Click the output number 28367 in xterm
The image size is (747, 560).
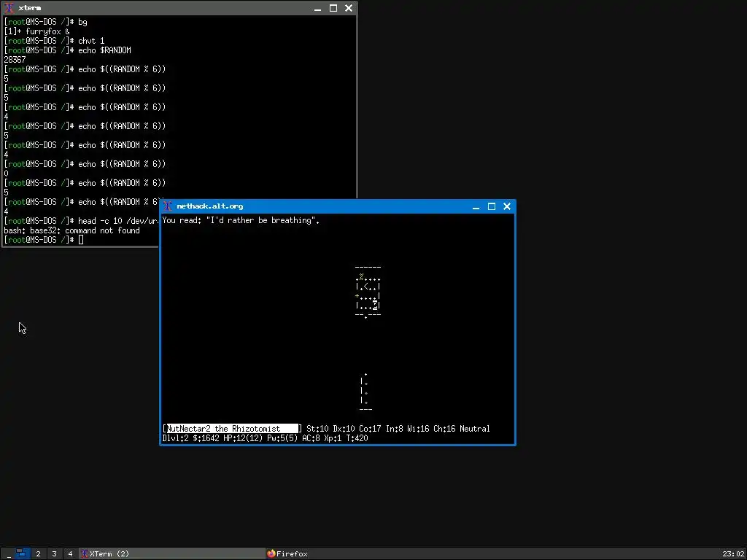pos(15,60)
